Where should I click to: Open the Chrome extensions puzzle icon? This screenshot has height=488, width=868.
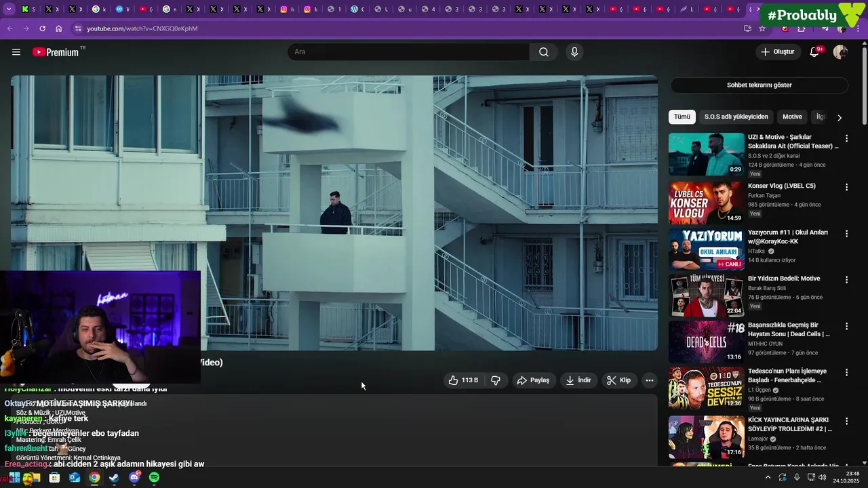pos(802,28)
